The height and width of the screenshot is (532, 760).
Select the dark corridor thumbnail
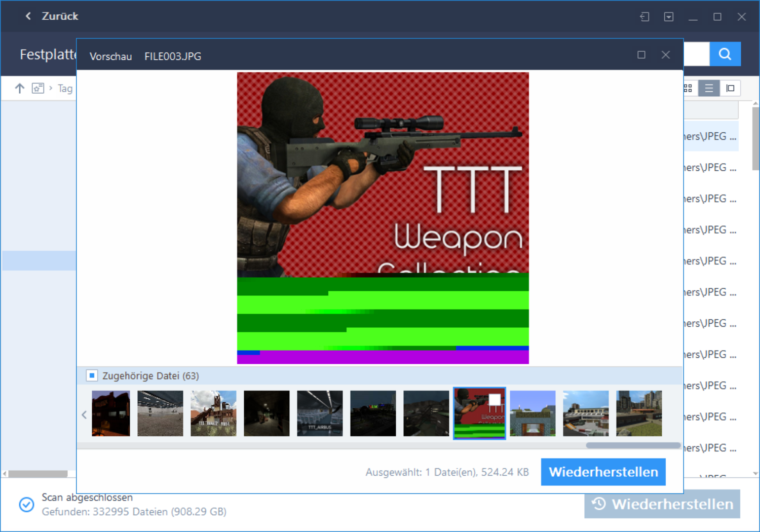[267, 413]
